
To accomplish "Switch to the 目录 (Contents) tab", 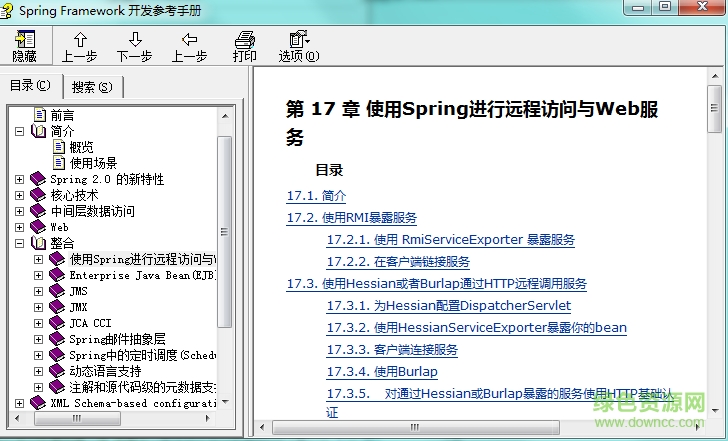I will [x=30, y=85].
